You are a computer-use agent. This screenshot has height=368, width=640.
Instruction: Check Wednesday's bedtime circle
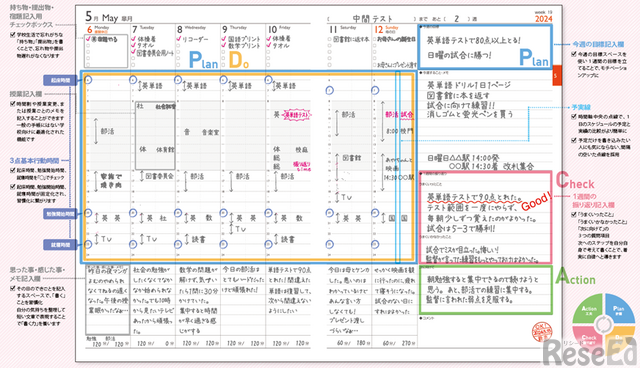[178, 244]
